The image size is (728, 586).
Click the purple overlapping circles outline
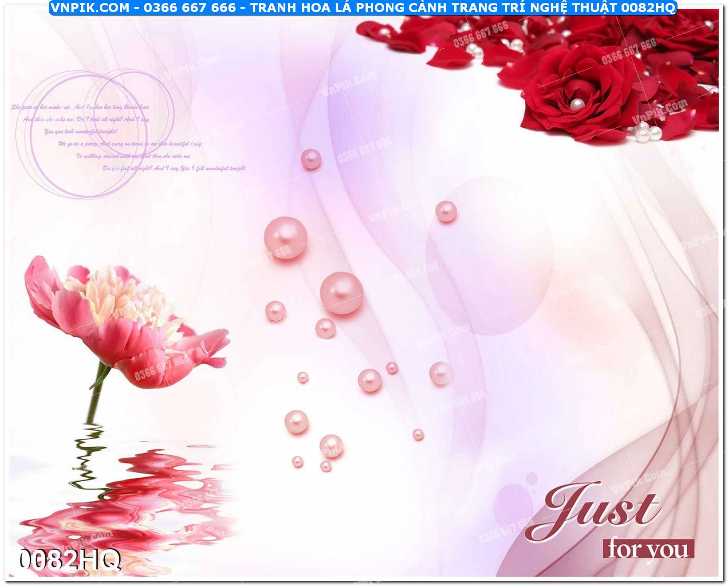[95, 133]
